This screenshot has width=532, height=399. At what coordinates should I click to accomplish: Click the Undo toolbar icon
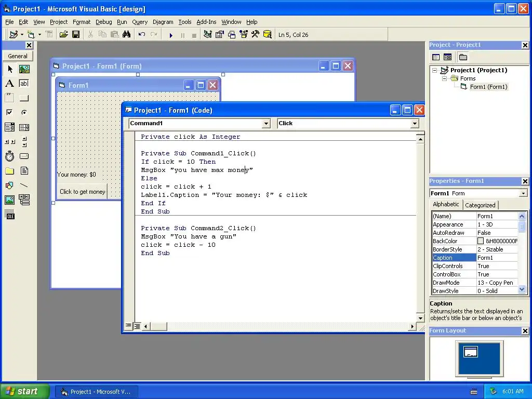pyautogui.click(x=142, y=34)
